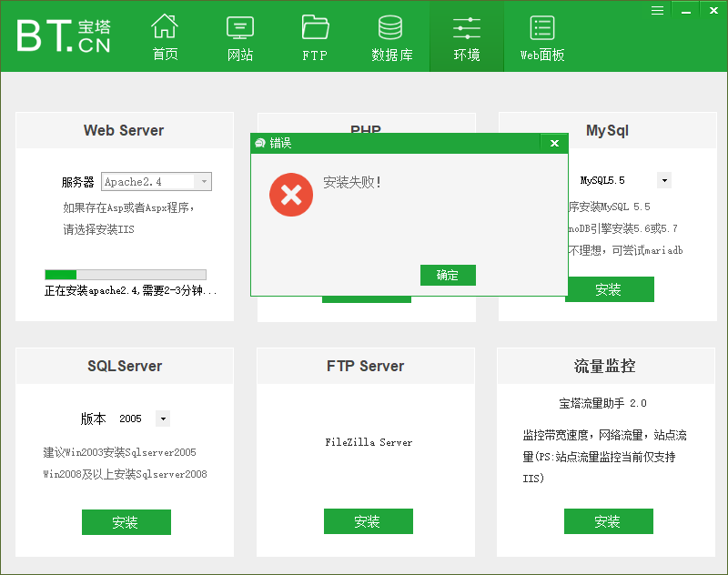Open the 网站 website monitor icon
This screenshot has width=728, height=575.
[240, 37]
